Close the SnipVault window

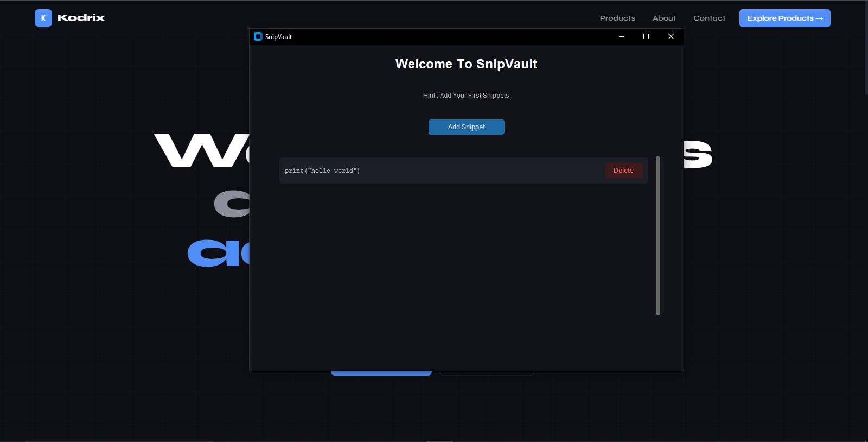[671, 36]
